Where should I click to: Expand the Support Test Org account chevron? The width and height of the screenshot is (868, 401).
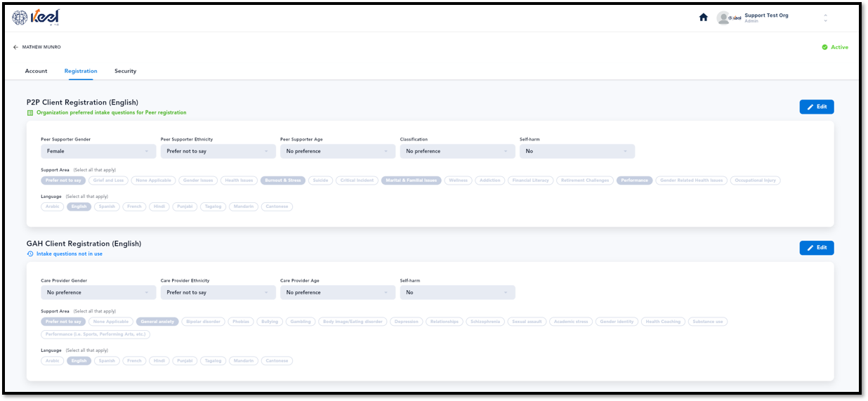pos(825,18)
